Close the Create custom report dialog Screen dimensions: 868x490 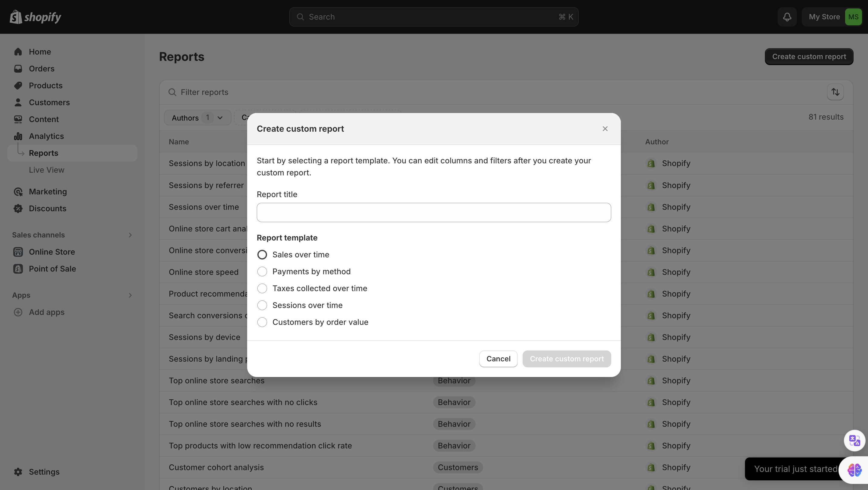(x=605, y=129)
